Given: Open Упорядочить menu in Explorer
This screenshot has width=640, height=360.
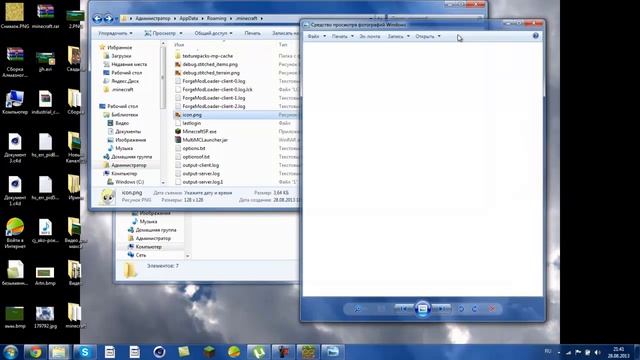Looking at the screenshot, I should click(x=115, y=33).
